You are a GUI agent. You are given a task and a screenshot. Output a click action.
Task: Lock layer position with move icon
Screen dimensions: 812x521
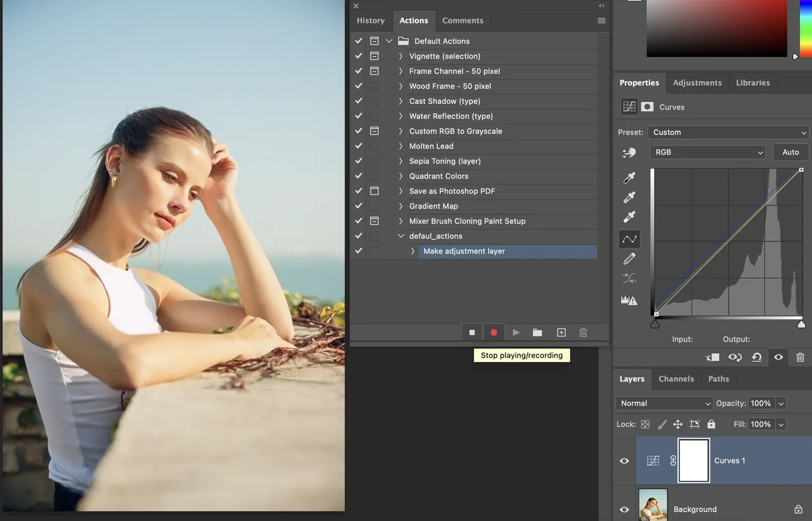pyautogui.click(x=678, y=424)
